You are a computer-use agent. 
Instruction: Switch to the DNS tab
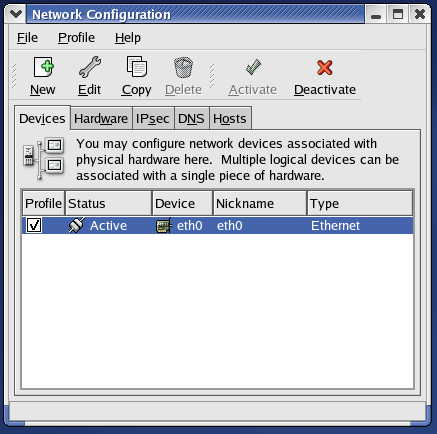point(191,118)
